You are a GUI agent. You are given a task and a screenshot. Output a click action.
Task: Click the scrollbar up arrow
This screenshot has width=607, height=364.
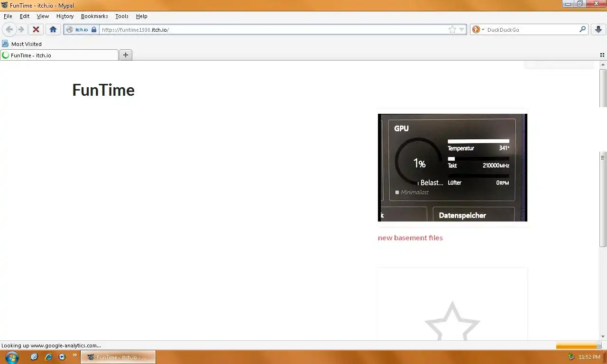[603, 64]
